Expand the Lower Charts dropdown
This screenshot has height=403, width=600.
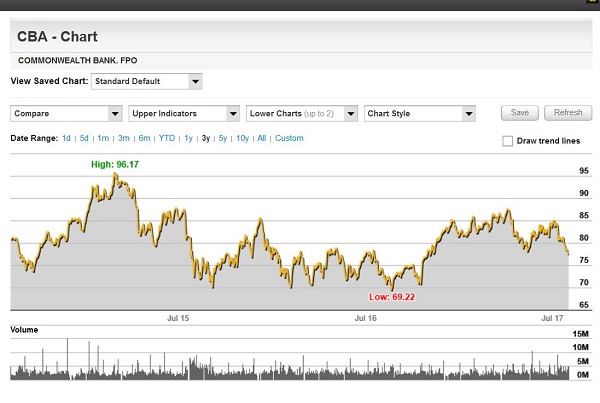point(302,113)
